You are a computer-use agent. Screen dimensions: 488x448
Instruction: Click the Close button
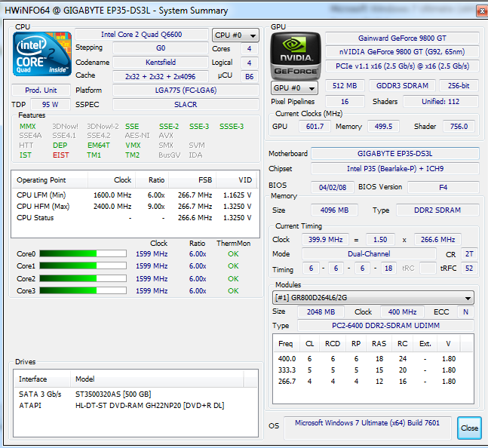pyautogui.click(x=469, y=428)
